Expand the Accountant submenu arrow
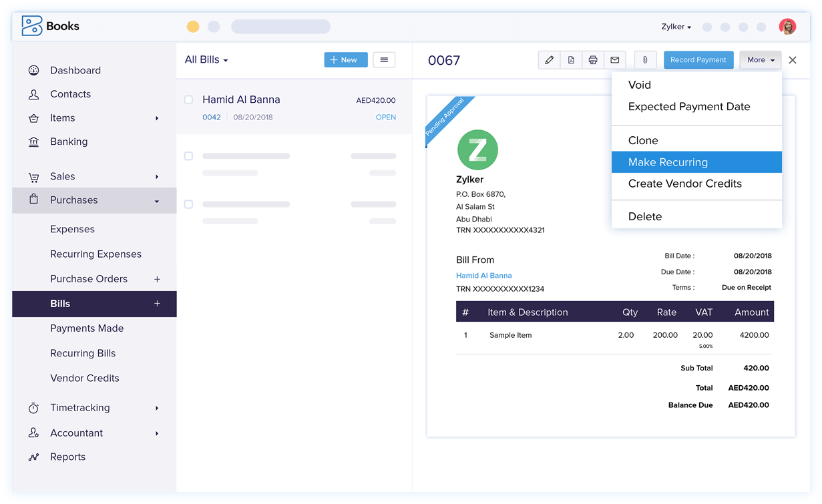 click(157, 433)
